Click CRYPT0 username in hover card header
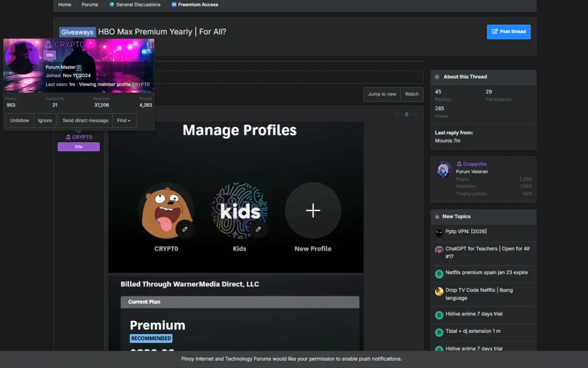588x368 pixels. (x=69, y=45)
